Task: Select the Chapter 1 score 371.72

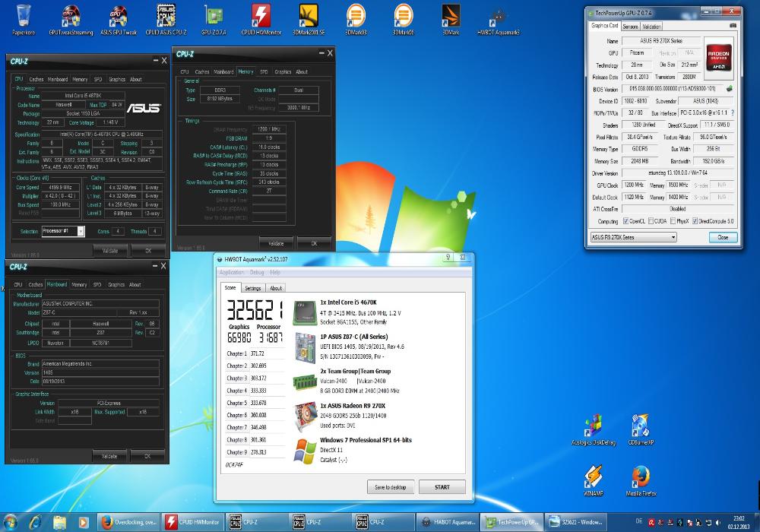Action: (258, 353)
